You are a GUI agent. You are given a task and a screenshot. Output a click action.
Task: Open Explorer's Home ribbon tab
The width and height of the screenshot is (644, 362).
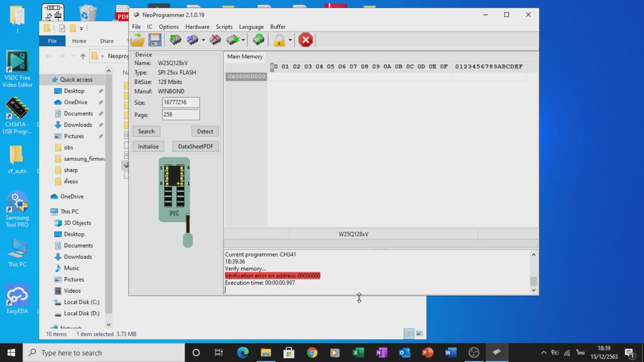tap(79, 41)
